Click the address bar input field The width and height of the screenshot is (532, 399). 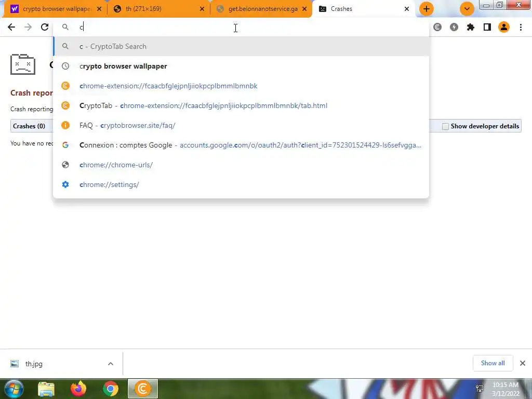tap(241, 27)
